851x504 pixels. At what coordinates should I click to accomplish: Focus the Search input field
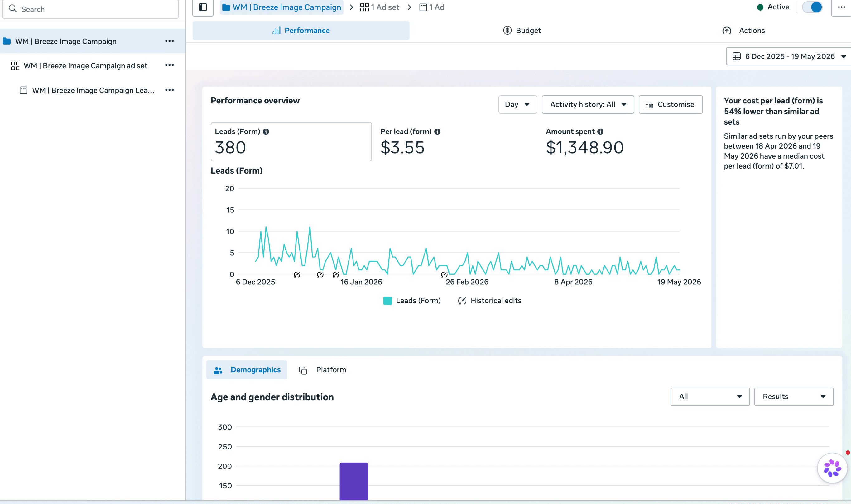90,9
